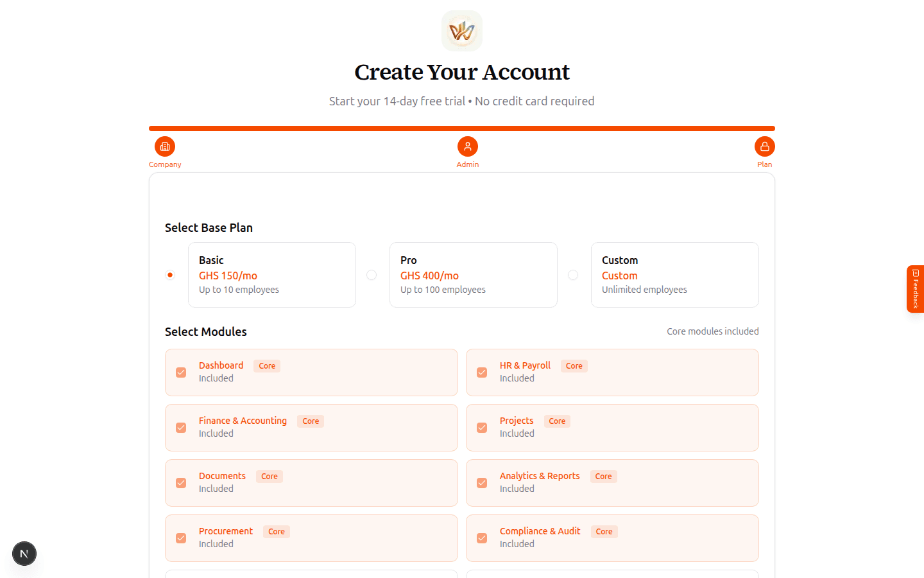924x578 pixels.
Task: Click the orange registration progress bar
Action: tap(462, 128)
